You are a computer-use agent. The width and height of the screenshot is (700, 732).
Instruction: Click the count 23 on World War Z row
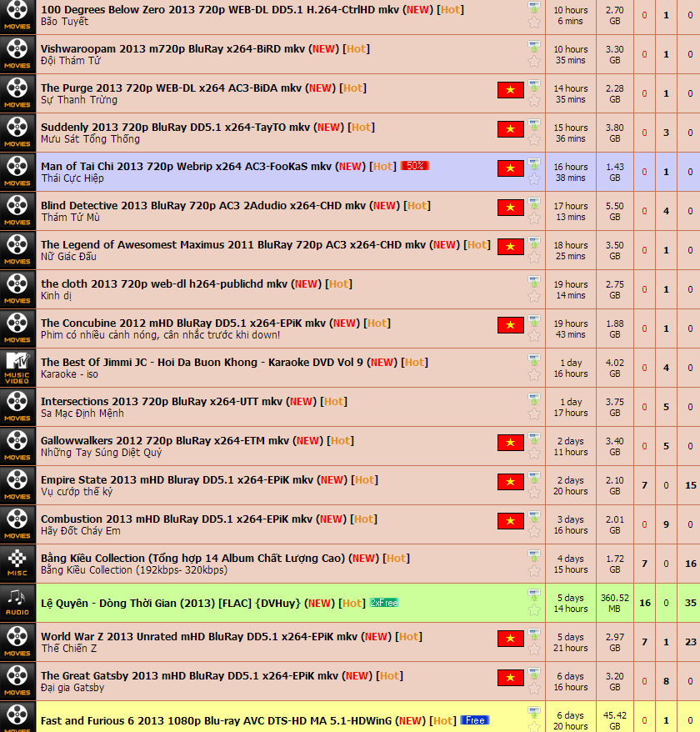point(691,642)
